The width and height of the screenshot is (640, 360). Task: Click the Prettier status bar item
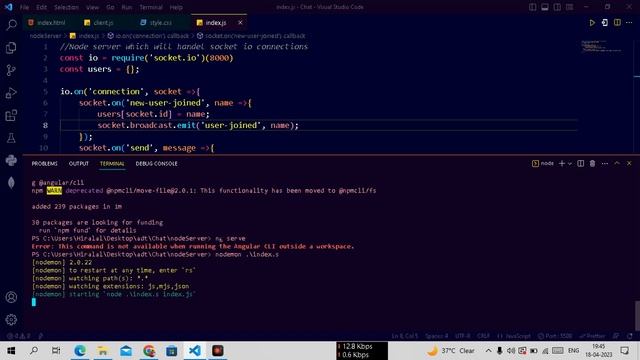point(593,336)
